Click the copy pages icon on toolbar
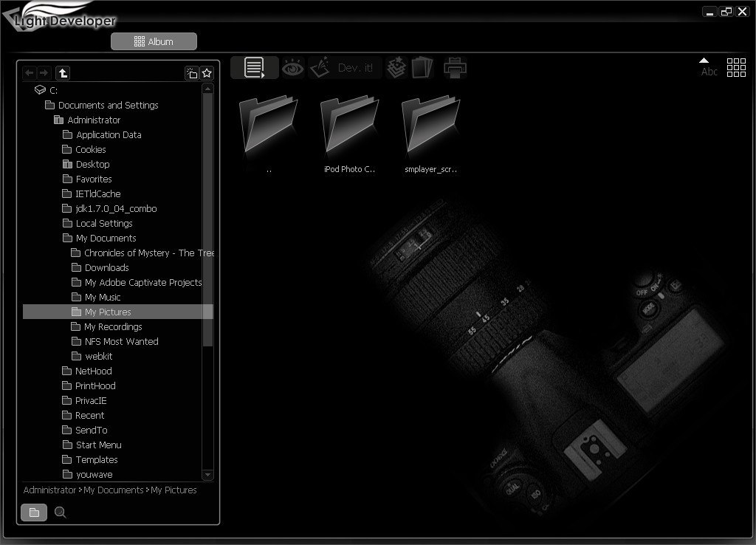Screen dimensions: 756x545 422,67
